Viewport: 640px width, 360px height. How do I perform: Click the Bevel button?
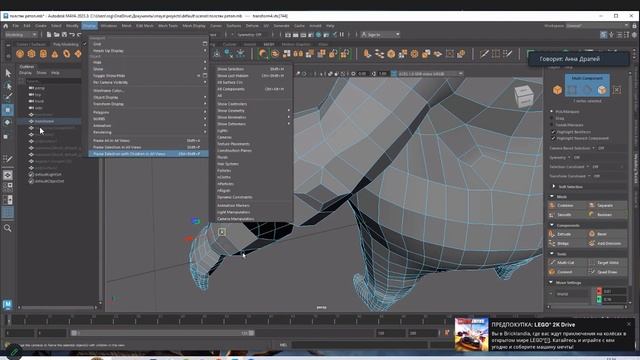[x=607, y=234]
